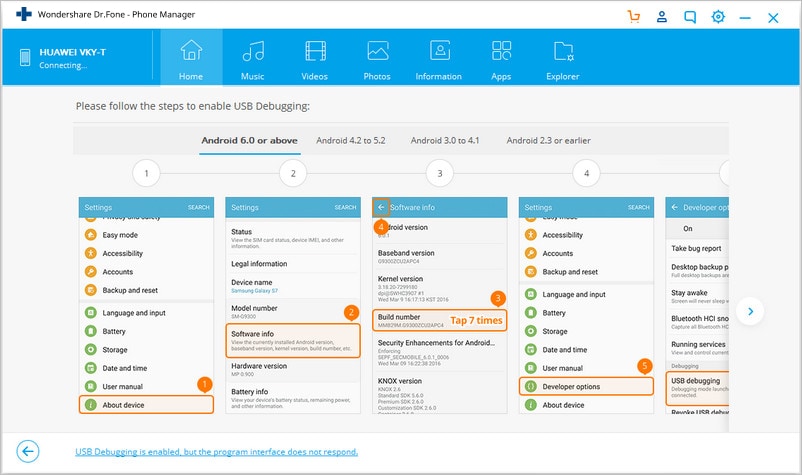Image resolution: width=802 pixels, height=475 pixels.
Task: Click the Build number Tap 7 times screenshot
Action: click(440, 321)
